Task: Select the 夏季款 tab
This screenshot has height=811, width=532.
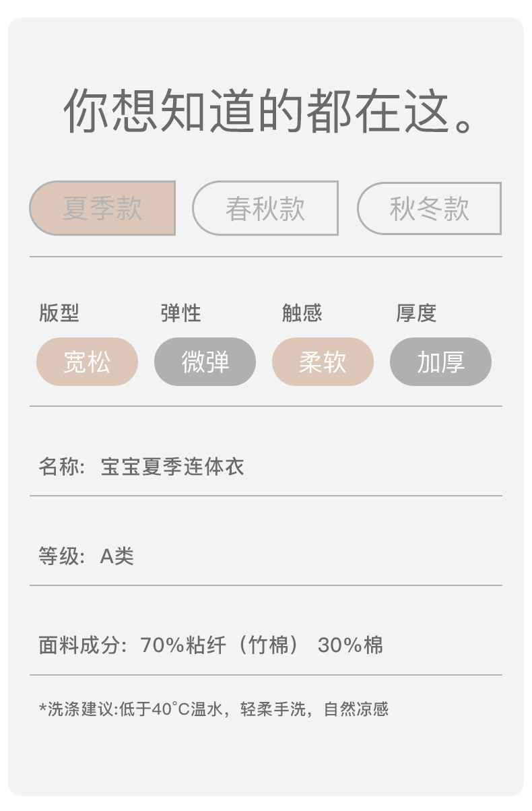Action: tap(102, 208)
